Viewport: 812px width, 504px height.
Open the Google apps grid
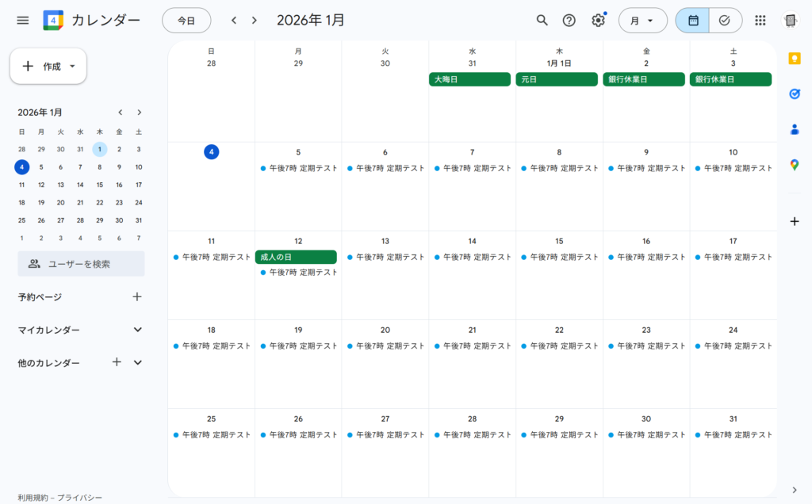[760, 20]
